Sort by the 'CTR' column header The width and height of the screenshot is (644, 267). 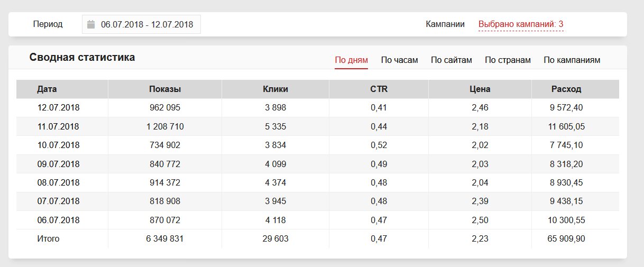click(x=379, y=89)
